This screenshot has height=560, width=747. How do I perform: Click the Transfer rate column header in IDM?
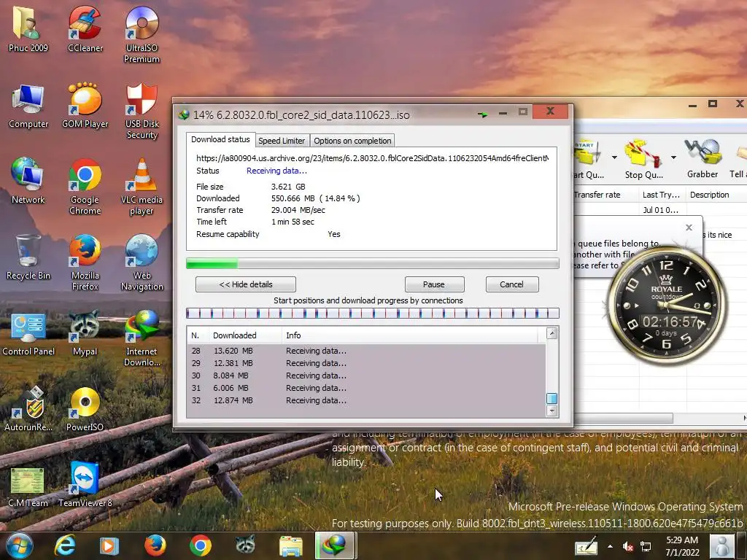coord(605,195)
